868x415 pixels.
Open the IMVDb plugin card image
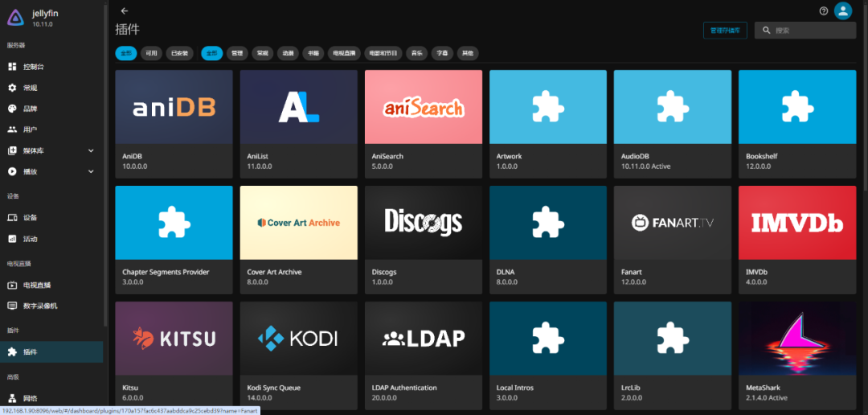797,223
